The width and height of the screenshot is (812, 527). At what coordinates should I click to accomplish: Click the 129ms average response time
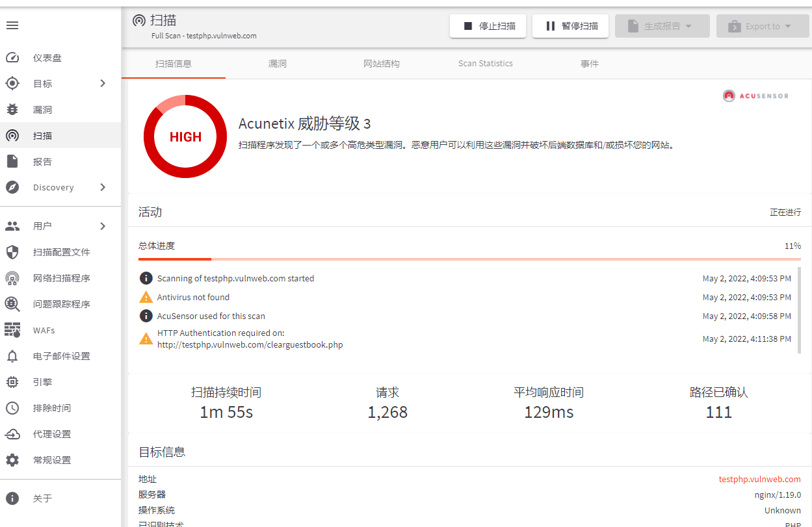pyautogui.click(x=549, y=412)
